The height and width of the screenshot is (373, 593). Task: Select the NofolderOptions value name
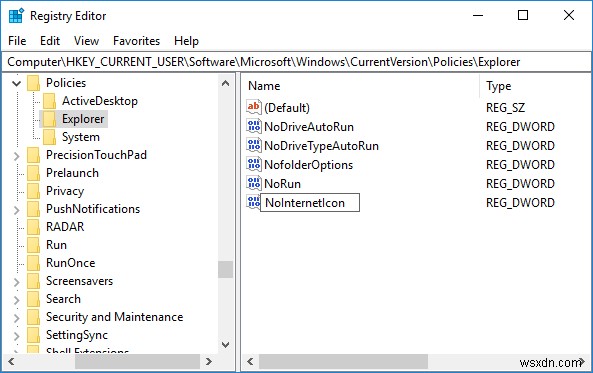point(309,165)
